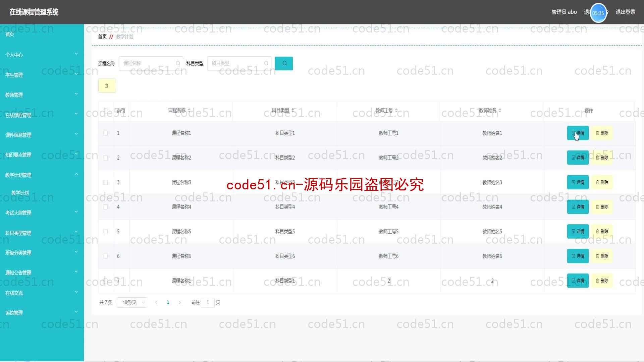This screenshot has height=362, width=644.
Task: Focus the 课程名称 search input
Action: click(151, 63)
